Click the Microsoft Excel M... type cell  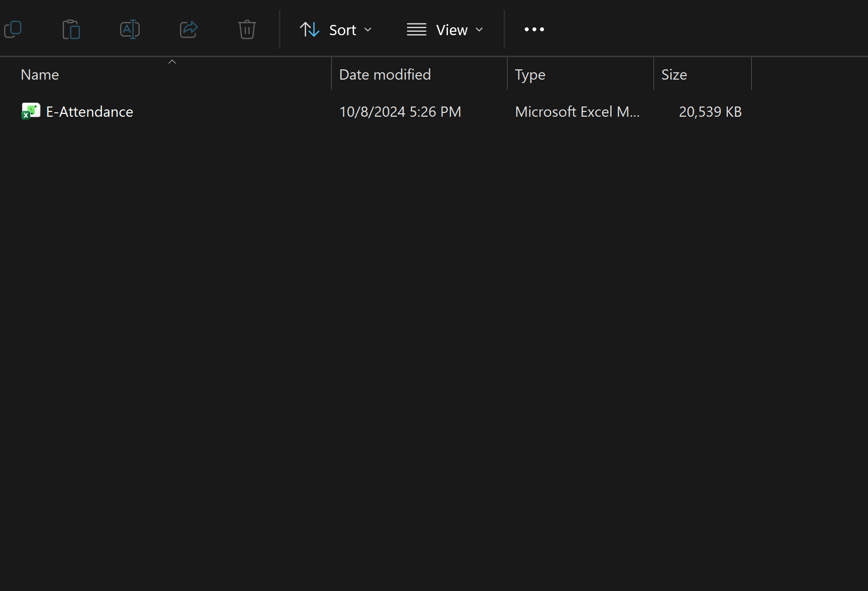click(x=577, y=112)
